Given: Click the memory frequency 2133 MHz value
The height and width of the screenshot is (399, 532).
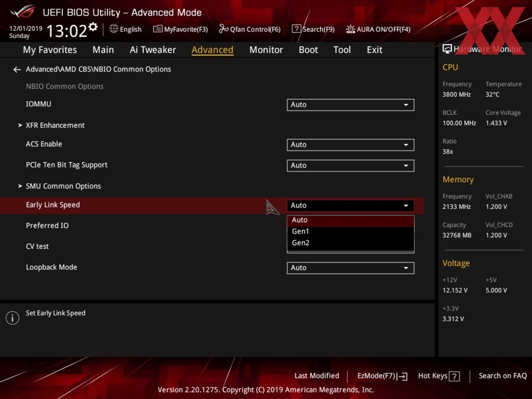Looking at the screenshot, I should (457, 207).
